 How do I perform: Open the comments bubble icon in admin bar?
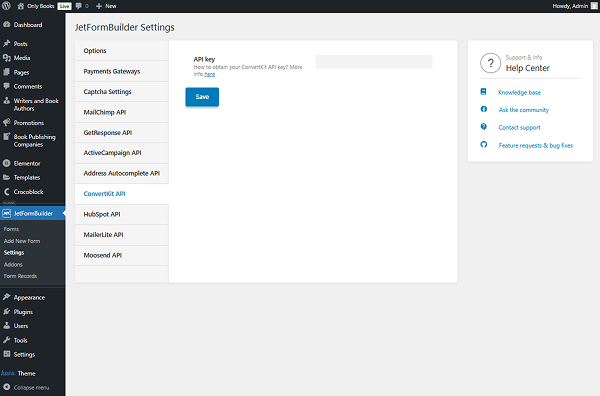coord(78,6)
